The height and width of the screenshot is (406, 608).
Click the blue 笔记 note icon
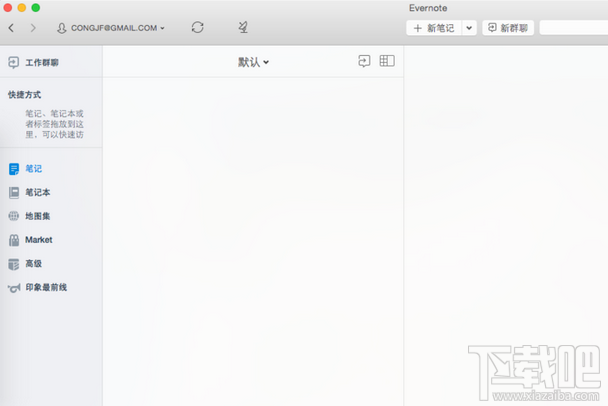[x=14, y=169]
